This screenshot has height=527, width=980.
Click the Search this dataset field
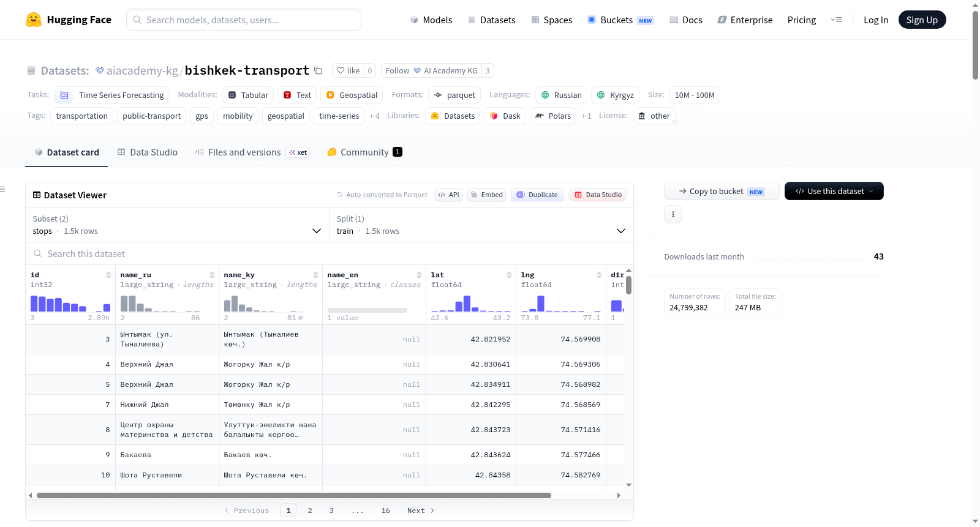[330, 253]
